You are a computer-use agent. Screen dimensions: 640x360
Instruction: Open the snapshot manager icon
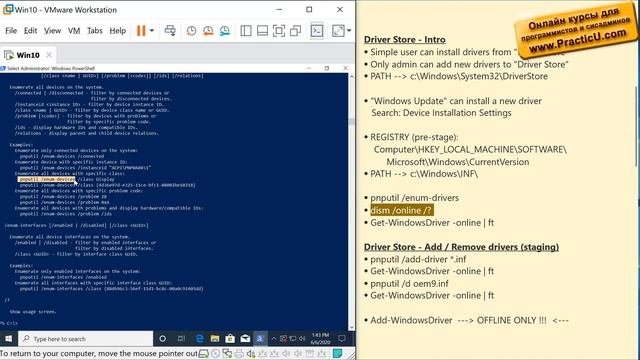(x=224, y=31)
